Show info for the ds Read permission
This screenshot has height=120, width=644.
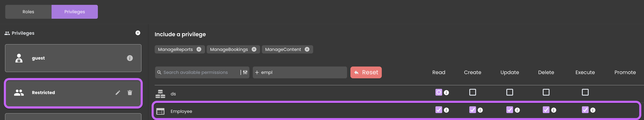pos(447,93)
